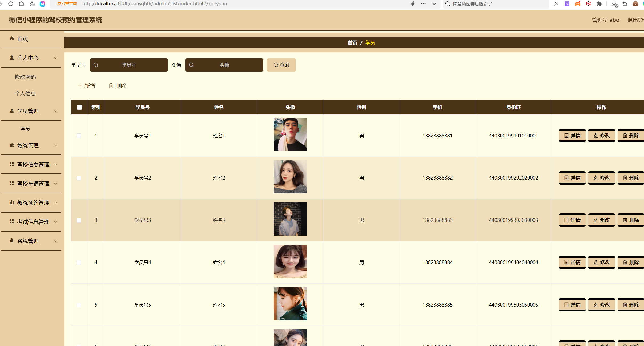Click the briefcase icon in browser toolbar
The image size is (644, 346).
point(635,4)
